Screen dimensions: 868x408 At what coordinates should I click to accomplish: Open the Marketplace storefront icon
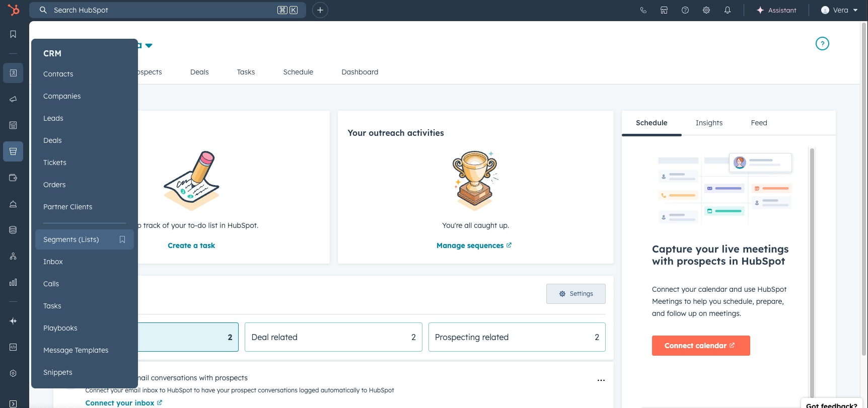coord(664,10)
